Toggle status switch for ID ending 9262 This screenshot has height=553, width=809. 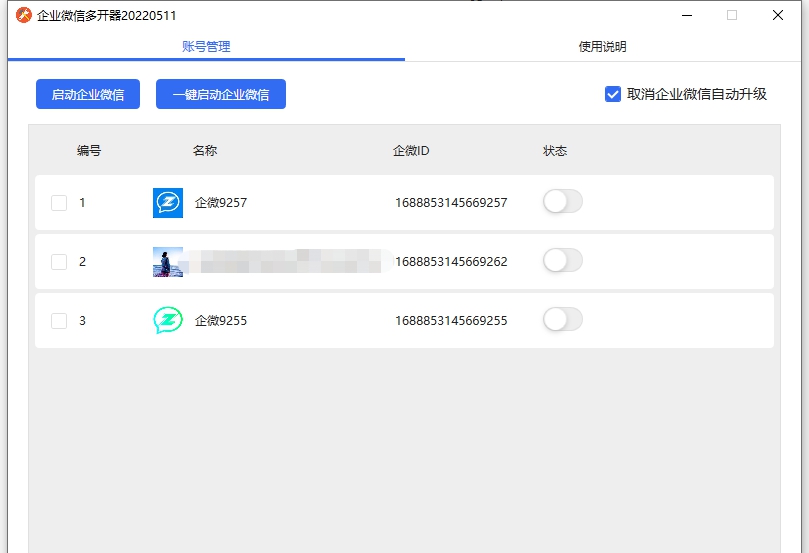click(562, 261)
